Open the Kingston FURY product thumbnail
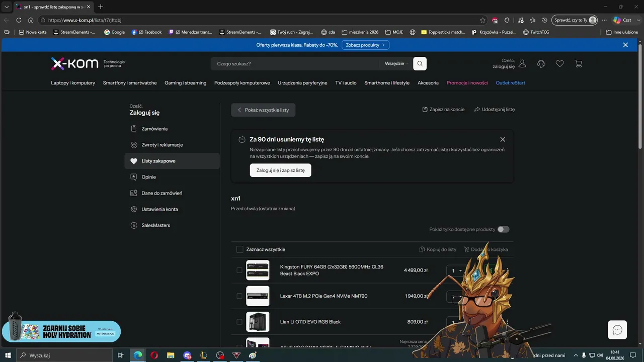This screenshot has width=644, height=362. point(258,270)
